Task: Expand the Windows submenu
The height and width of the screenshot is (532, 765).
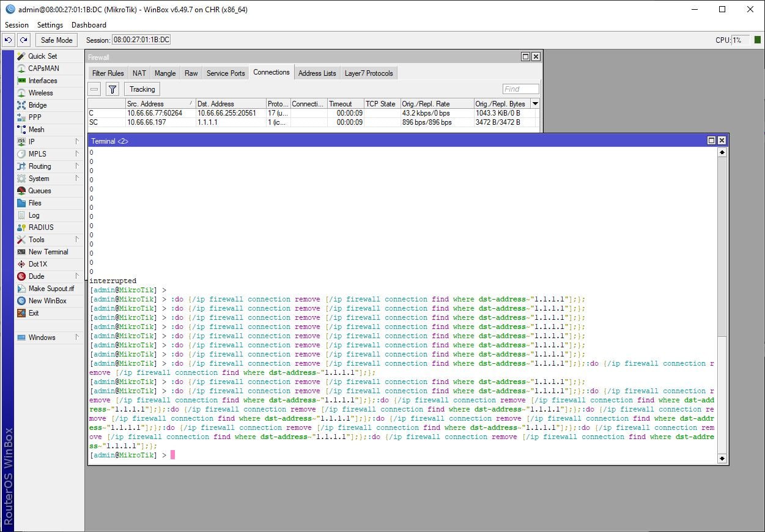Action: (x=77, y=338)
